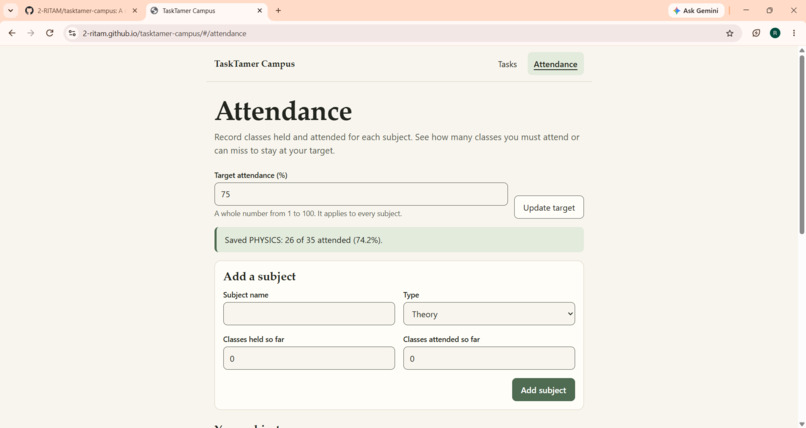The image size is (806, 428).
Task: Click the TaskTamer Campus site title
Action: point(254,64)
